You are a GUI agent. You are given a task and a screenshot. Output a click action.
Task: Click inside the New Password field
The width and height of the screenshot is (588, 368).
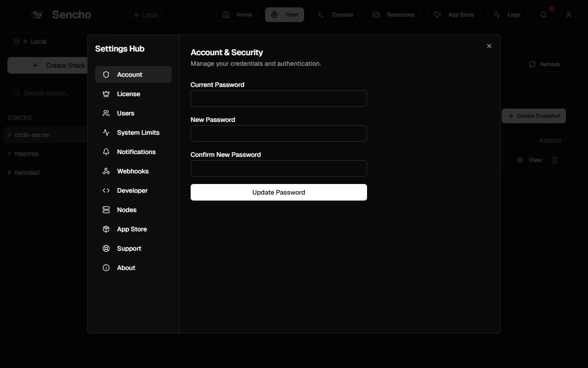pyautogui.click(x=279, y=133)
